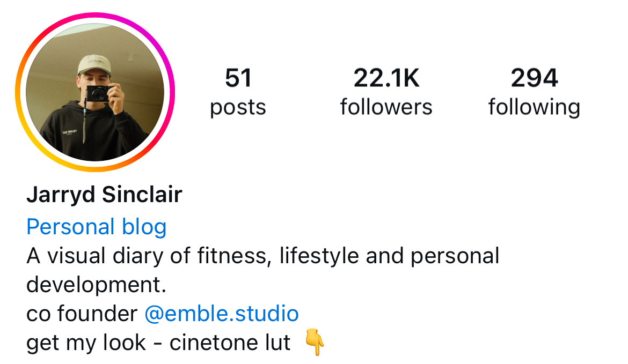Select the number 51 post count

coord(238,78)
